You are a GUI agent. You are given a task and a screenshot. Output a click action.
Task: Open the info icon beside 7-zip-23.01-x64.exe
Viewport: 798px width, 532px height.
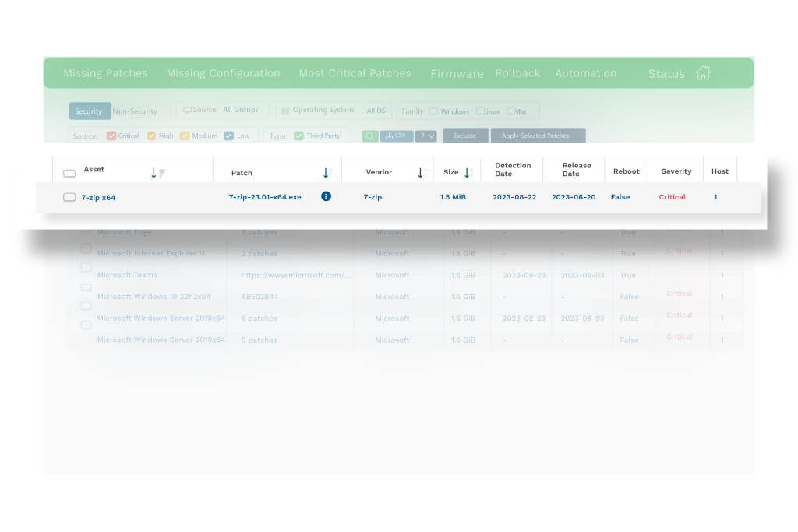click(326, 196)
